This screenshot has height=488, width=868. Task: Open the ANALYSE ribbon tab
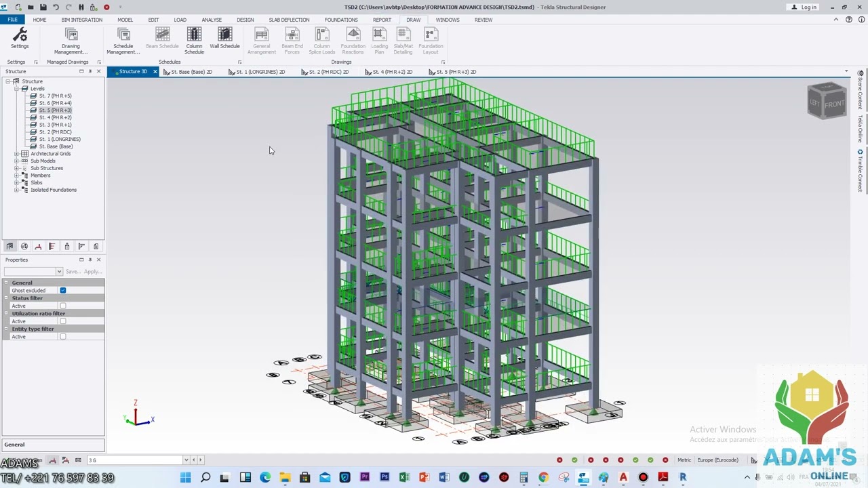click(x=212, y=20)
